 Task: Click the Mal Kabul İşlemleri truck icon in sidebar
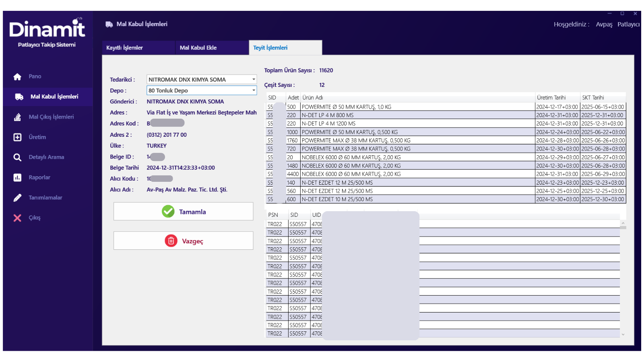coord(19,97)
